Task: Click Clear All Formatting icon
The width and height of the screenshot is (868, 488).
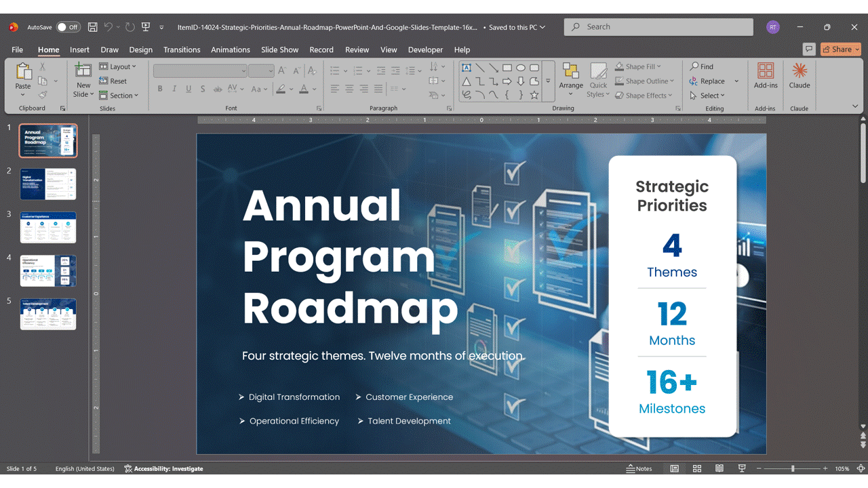Action: click(x=313, y=70)
